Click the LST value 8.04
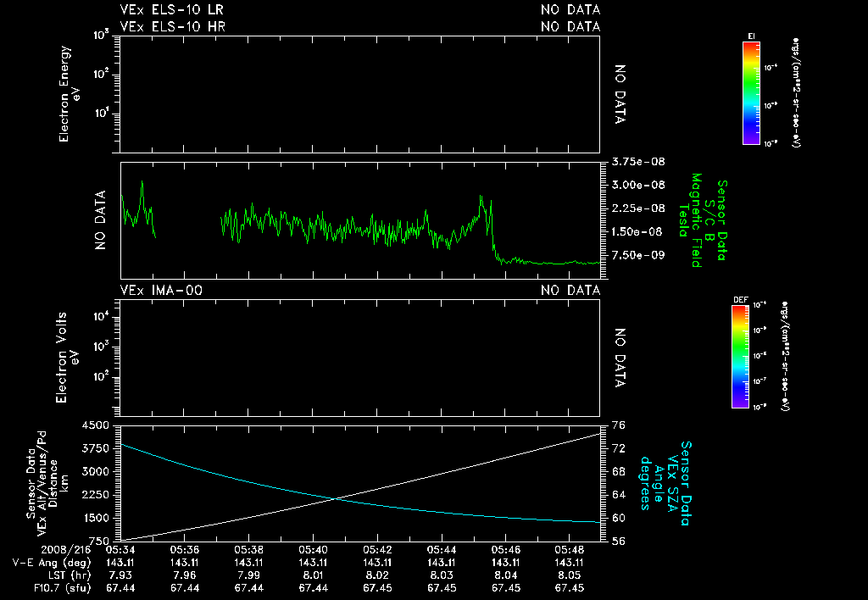The image size is (868, 600). tap(505, 575)
